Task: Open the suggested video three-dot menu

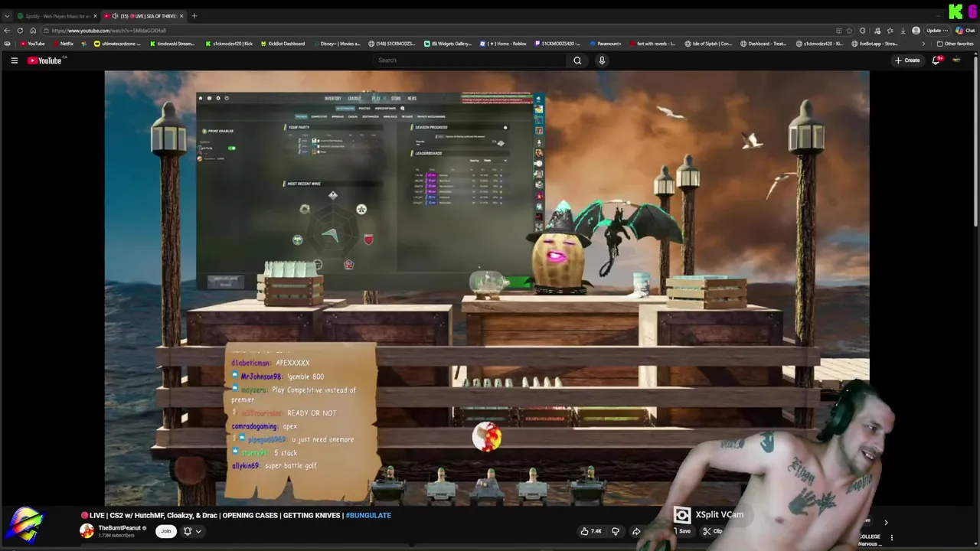Action: click(891, 538)
